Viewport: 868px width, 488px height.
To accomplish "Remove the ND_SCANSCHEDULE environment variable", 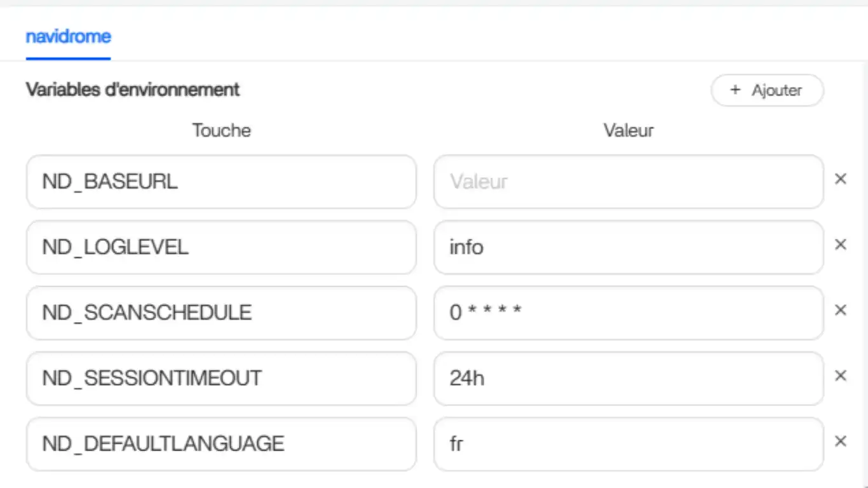I will click(841, 311).
